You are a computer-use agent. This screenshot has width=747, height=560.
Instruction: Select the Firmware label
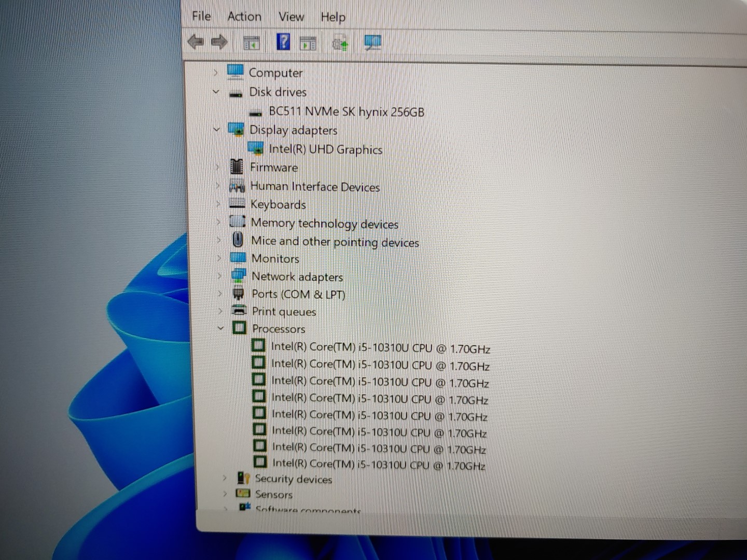point(274,167)
